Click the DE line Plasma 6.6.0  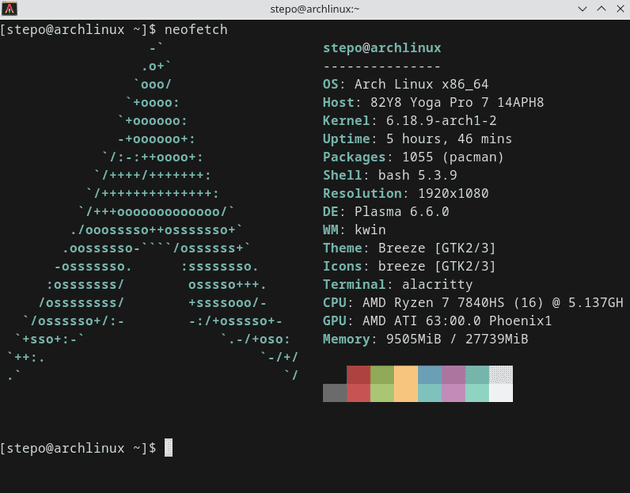click(386, 211)
